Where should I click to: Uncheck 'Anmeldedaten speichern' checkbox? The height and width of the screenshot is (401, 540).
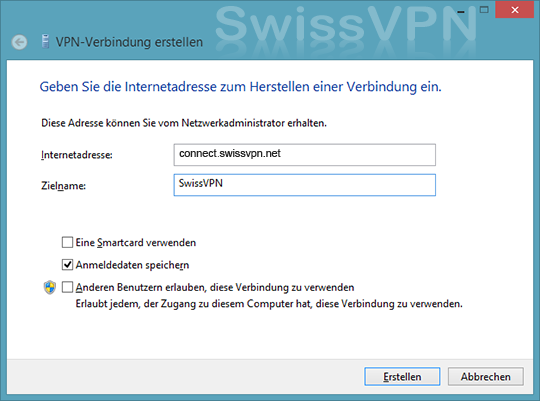[67, 265]
